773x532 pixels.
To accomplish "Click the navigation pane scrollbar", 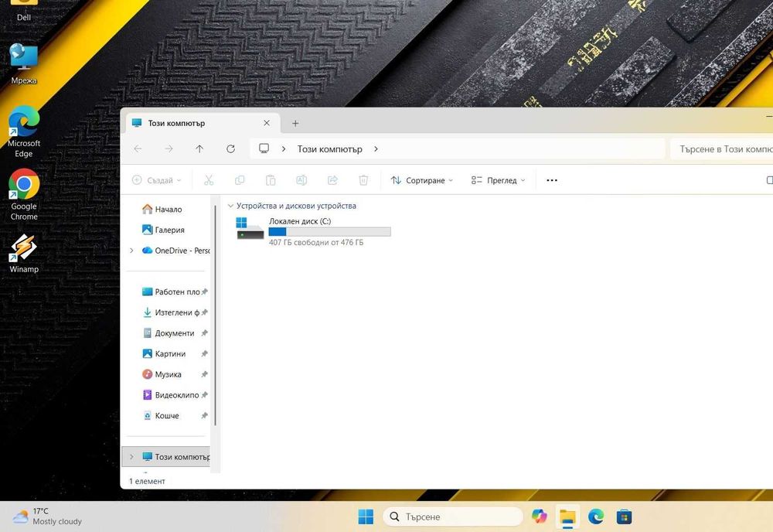I will pyautogui.click(x=216, y=315).
